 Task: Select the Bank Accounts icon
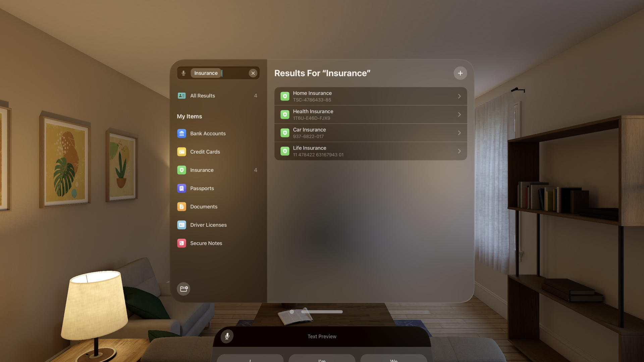pyautogui.click(x=181, y=133)
